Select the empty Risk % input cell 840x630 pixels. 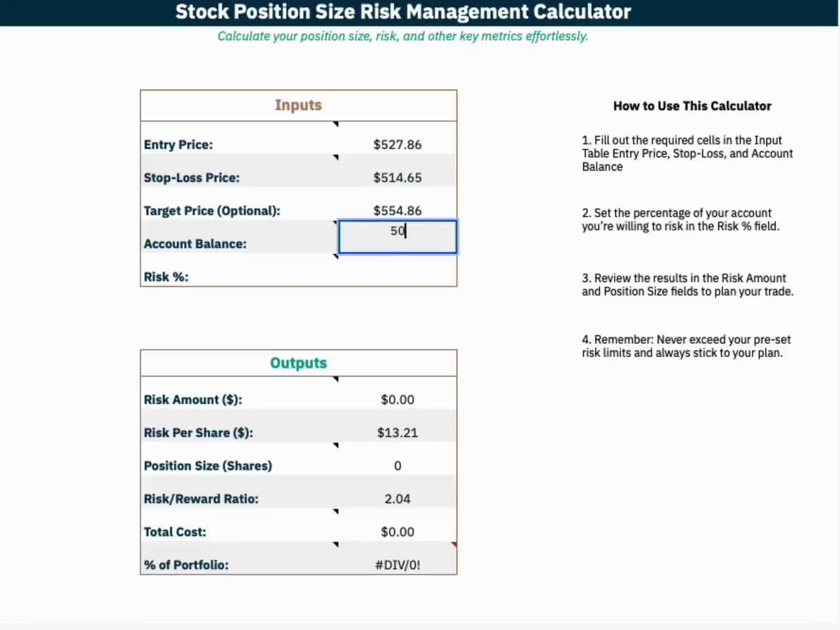pyautogui.click(x=398, y=276)
